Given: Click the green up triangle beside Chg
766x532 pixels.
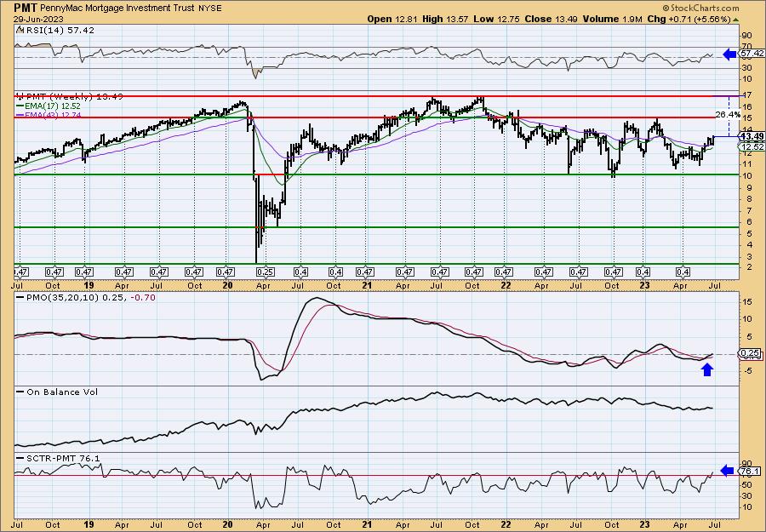Looking at the screenshot, I should [735, 20].
